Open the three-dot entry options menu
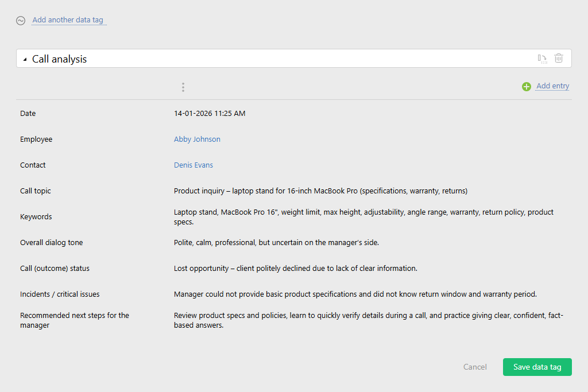 pyautogui.click(x=183, y=87)
